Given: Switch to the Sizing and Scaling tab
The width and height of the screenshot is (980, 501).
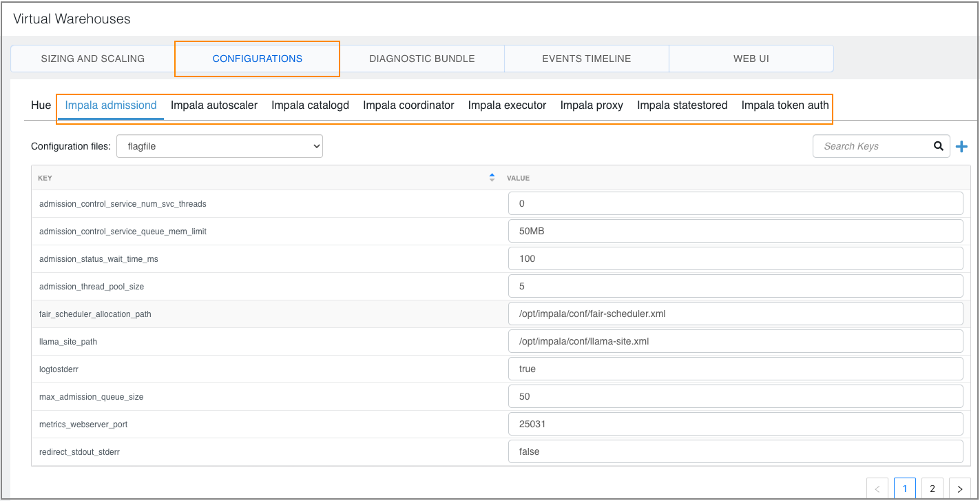Looking at the screenshot, I should [92, 59].
